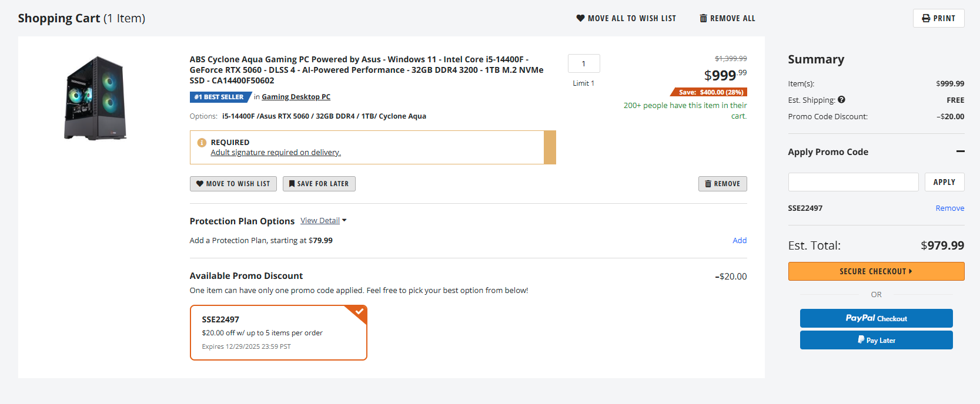Click the orange info icon next to REQUIRED
The width and height of the screenshot is (980, 404).
point(202,143)
